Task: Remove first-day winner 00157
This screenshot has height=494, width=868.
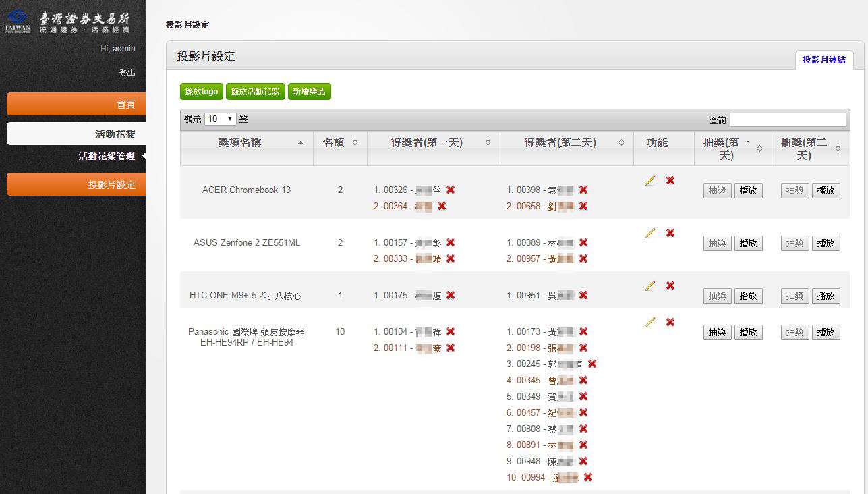Action: tap(451, 242)
